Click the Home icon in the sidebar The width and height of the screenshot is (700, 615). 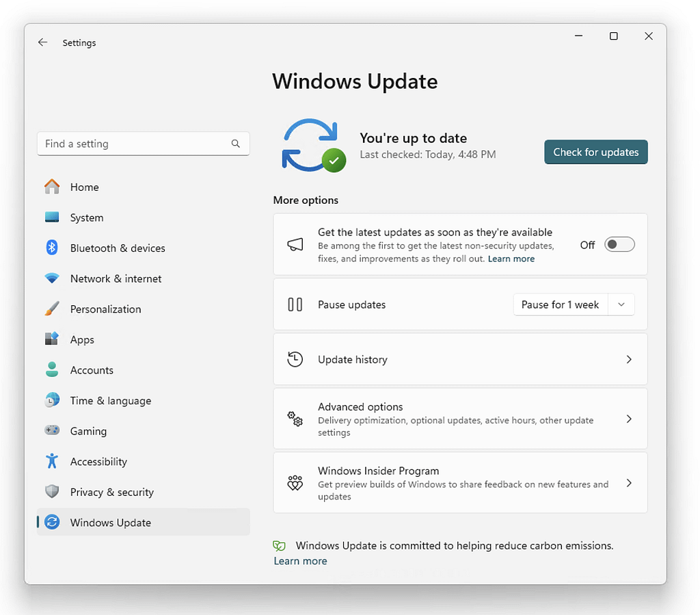coord(52,187)
